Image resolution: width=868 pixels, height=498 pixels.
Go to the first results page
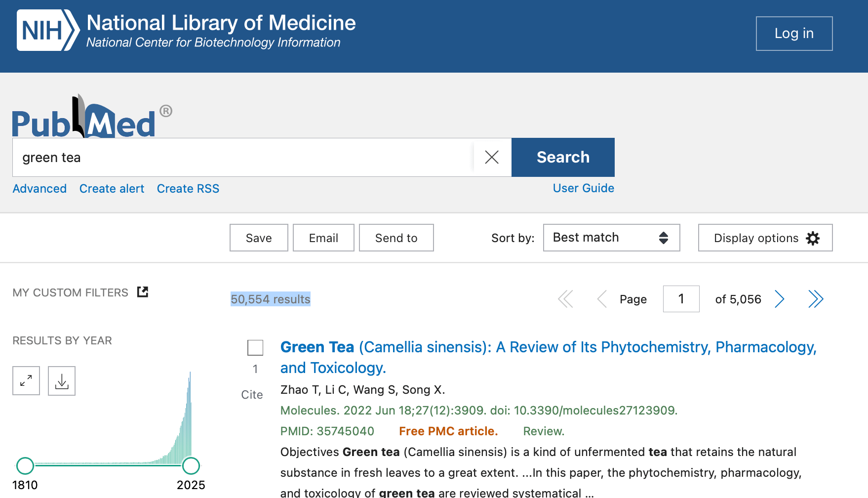point(565,299)
